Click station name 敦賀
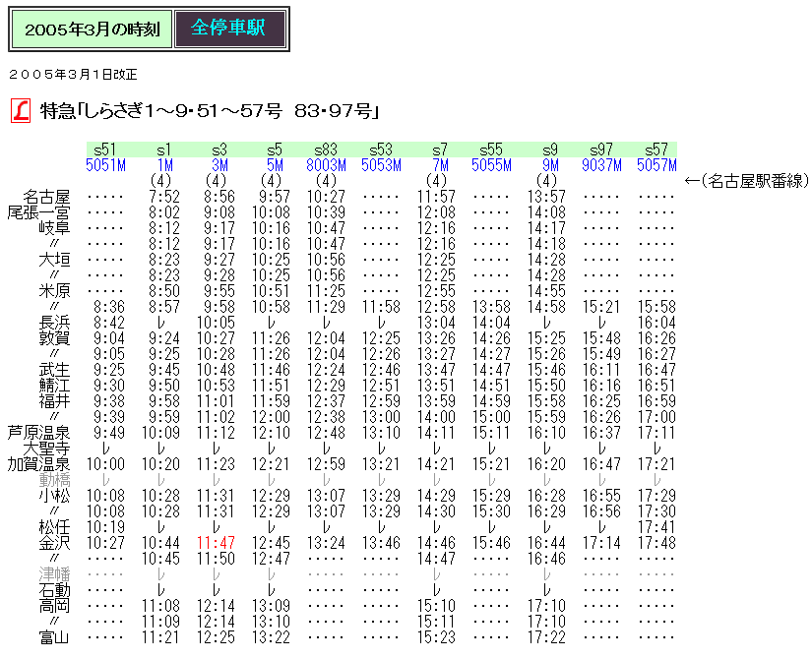Screen dimensions: 812x659 [54, 338]
